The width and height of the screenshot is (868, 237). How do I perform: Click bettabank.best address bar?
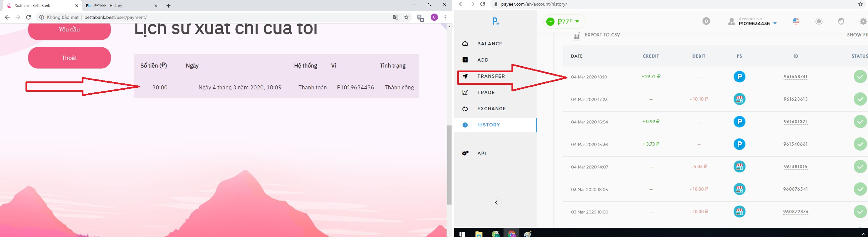[x=216, y=17]
